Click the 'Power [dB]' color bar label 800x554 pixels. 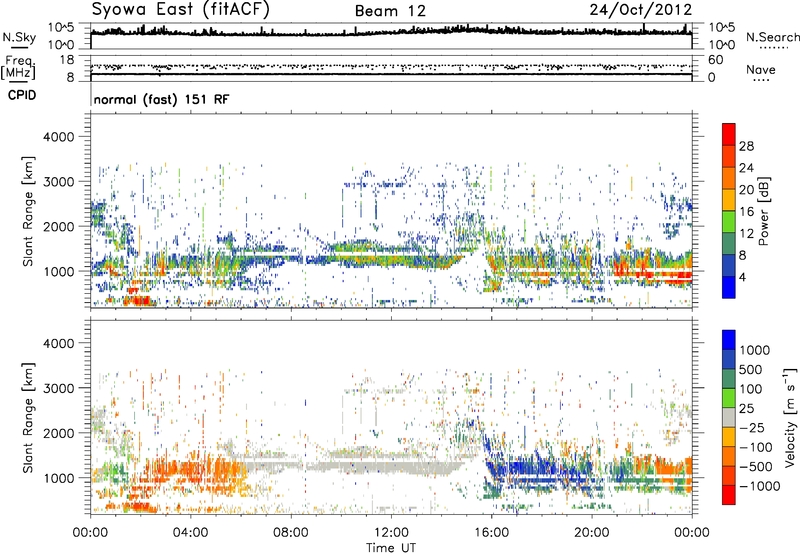click(x=764, y=211)
